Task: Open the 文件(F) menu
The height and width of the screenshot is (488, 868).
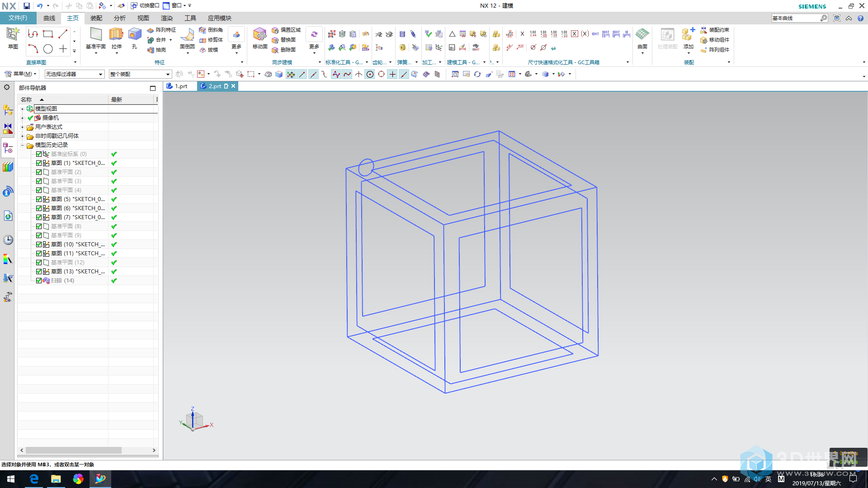Action: (x=18, y=18)
